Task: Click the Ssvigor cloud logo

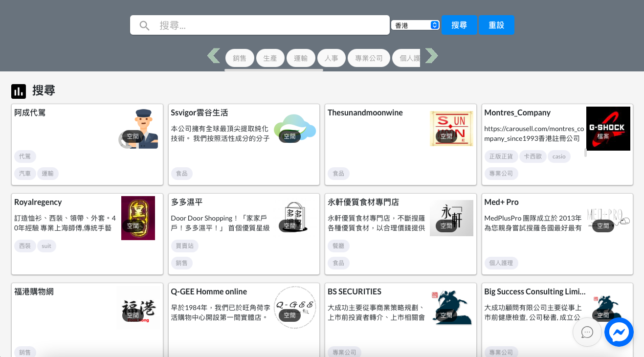Action: tap(295, 129)
